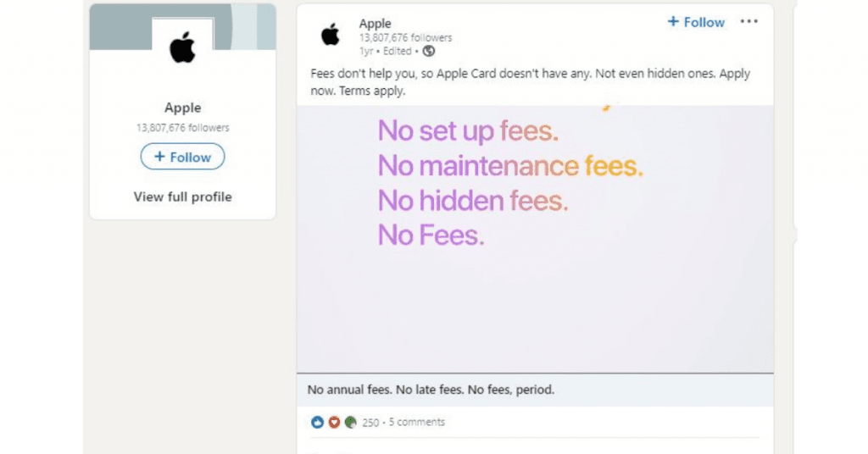Open the three-dot post options menu
868x454 pixels.
(748, 21)
